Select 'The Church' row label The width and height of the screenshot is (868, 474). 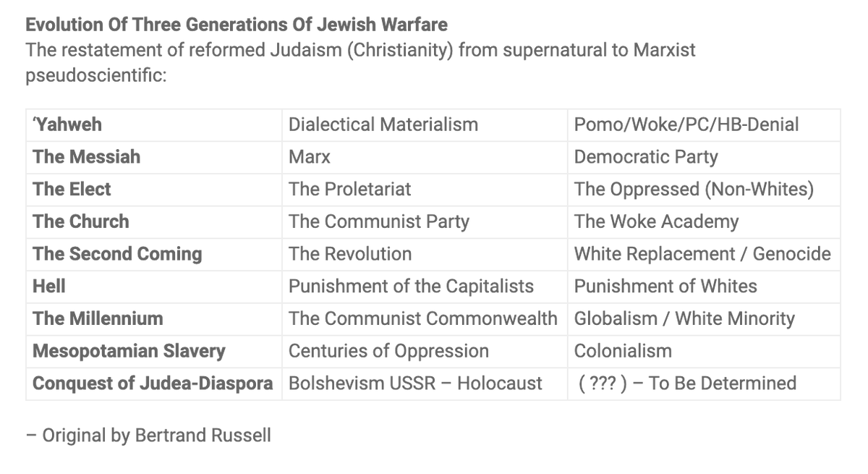[x=80, y=221]
